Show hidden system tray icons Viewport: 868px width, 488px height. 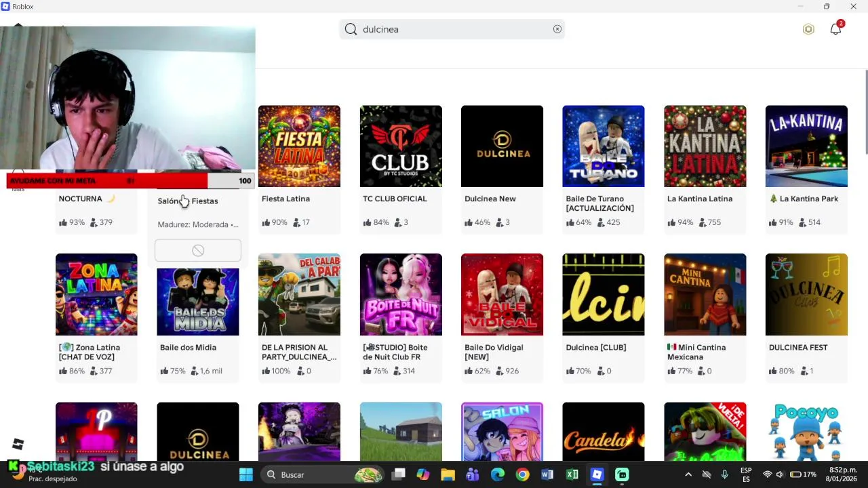coord(688,474)
